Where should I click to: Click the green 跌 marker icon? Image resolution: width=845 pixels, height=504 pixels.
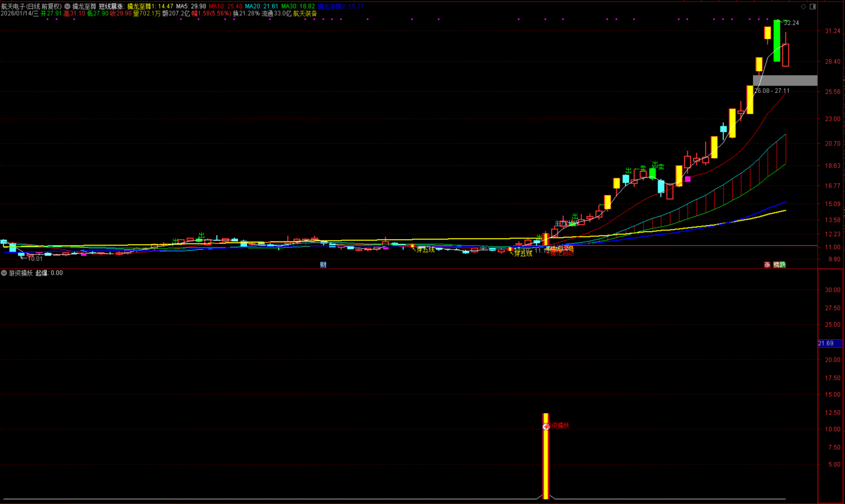click(x=783, y=265)
